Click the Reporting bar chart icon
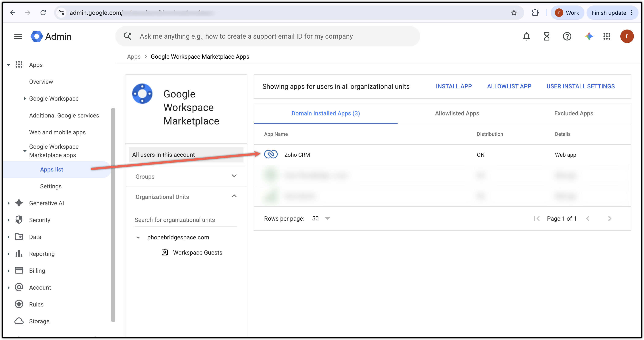 pyautogui.click(x=19, y=253)
